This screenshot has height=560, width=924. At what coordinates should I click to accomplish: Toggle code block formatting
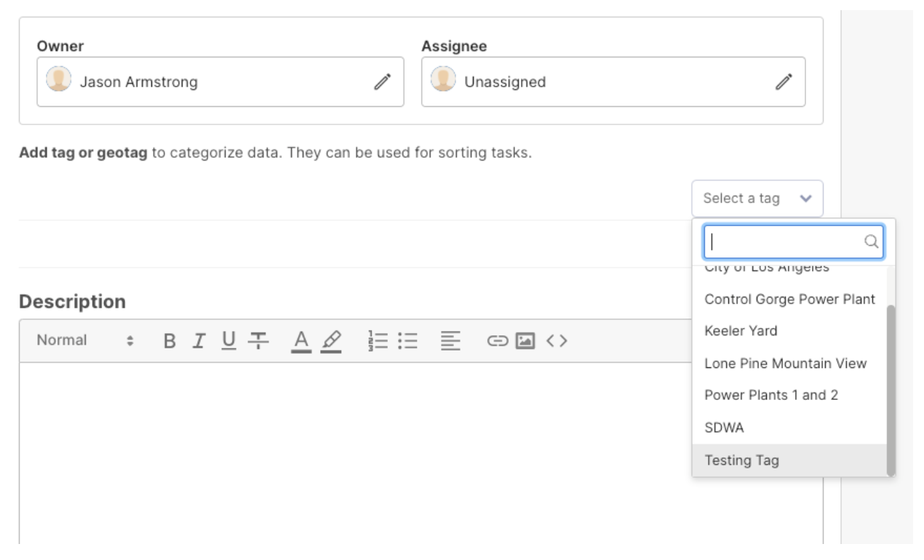(x=557, y=340)
